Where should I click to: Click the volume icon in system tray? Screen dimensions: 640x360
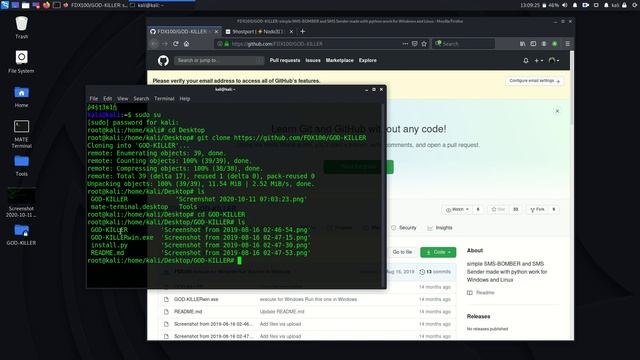point(564,5)
